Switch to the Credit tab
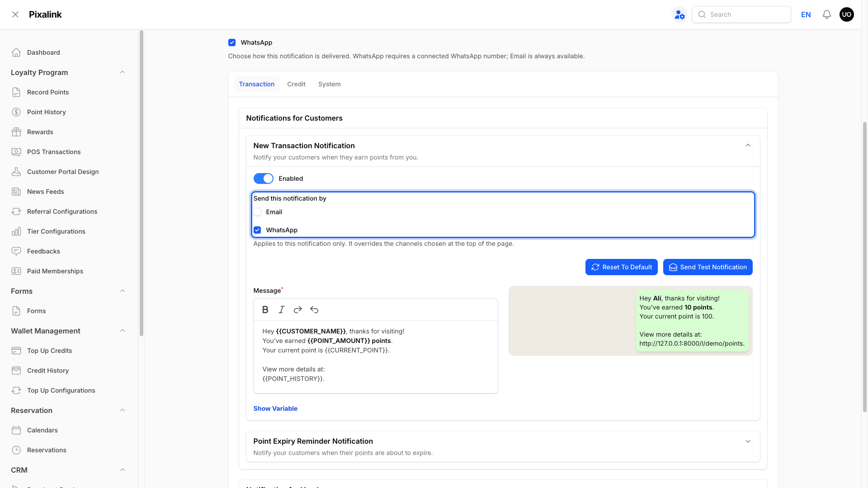868x488 pixels. [x=296, y=84]
